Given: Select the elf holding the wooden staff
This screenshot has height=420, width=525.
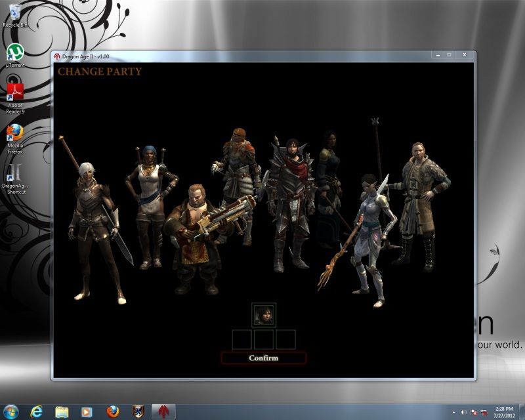Looking at the screenshot, I should click(x=366, y=236).
